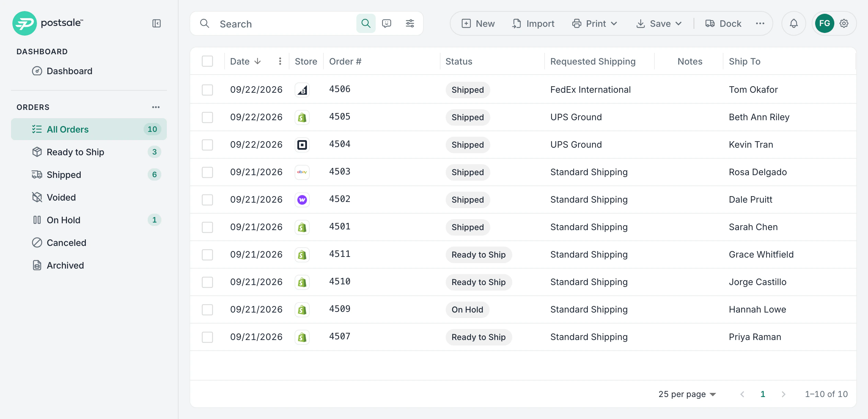Click the Square store icon for order 4504
The width and height of the screenshot is (868, 419).
(x=302, y=145)
